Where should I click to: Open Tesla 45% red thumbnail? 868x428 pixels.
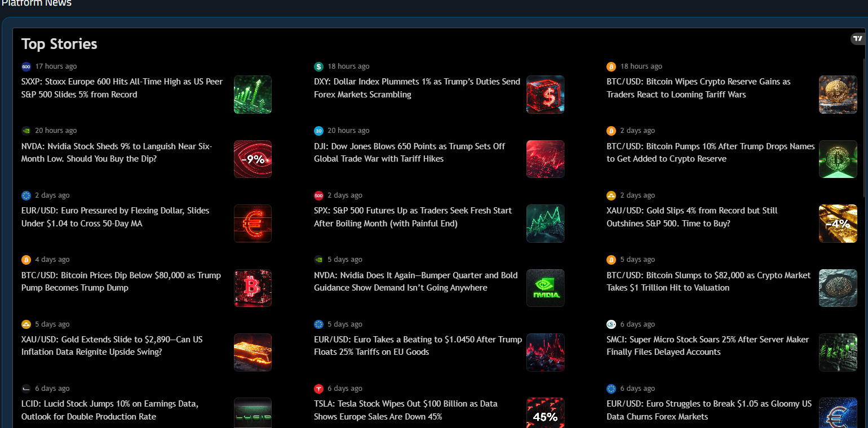pyautogui.click(x=545, y=413)
